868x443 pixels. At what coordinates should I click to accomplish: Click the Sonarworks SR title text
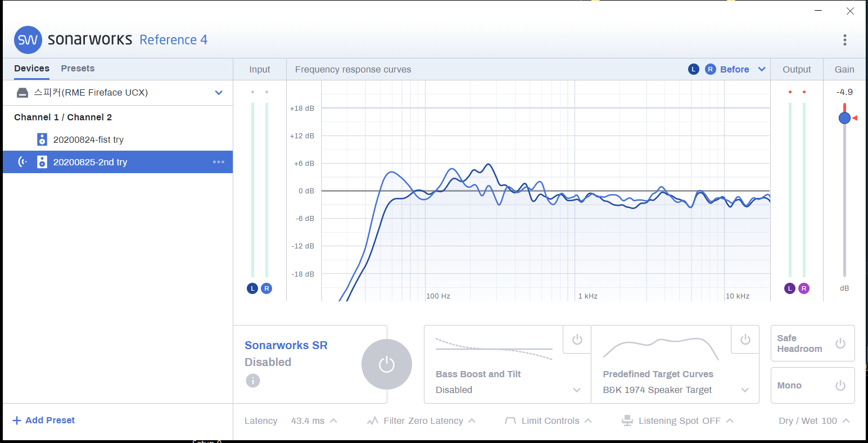click(286, 345)
